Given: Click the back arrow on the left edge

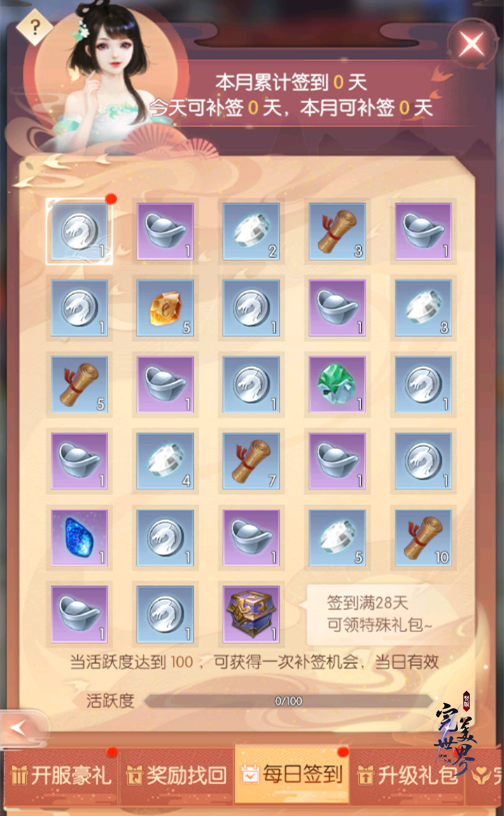Looking at the screenshot, I should point(22,728).
